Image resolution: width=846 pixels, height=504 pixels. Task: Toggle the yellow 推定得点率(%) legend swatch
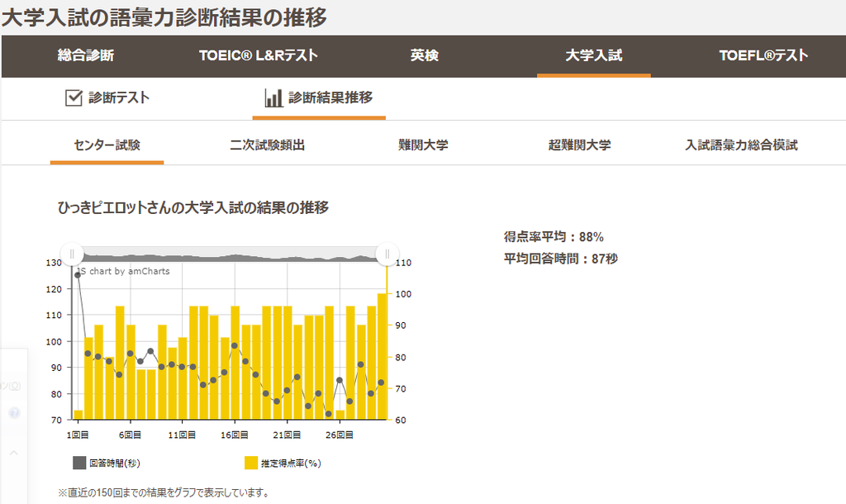pyautogui.click(x=251, y=463)
